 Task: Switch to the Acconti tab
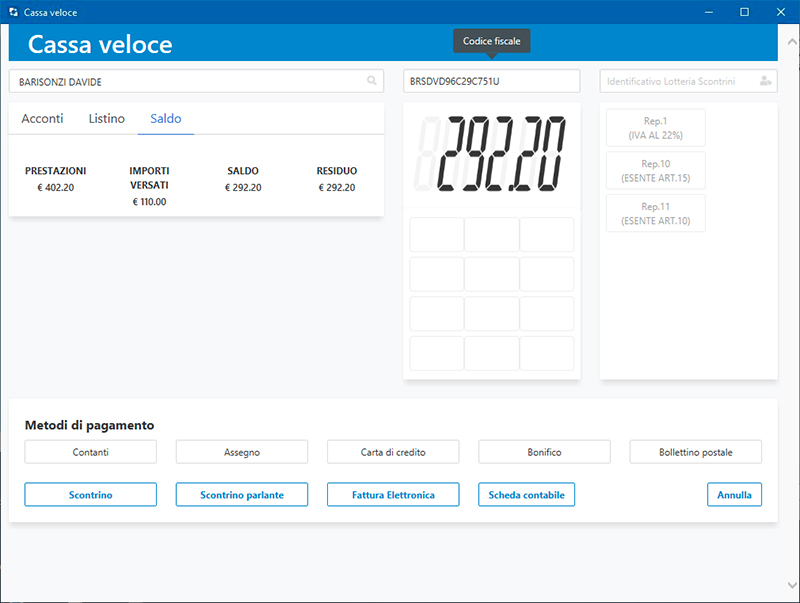(42, 119)
